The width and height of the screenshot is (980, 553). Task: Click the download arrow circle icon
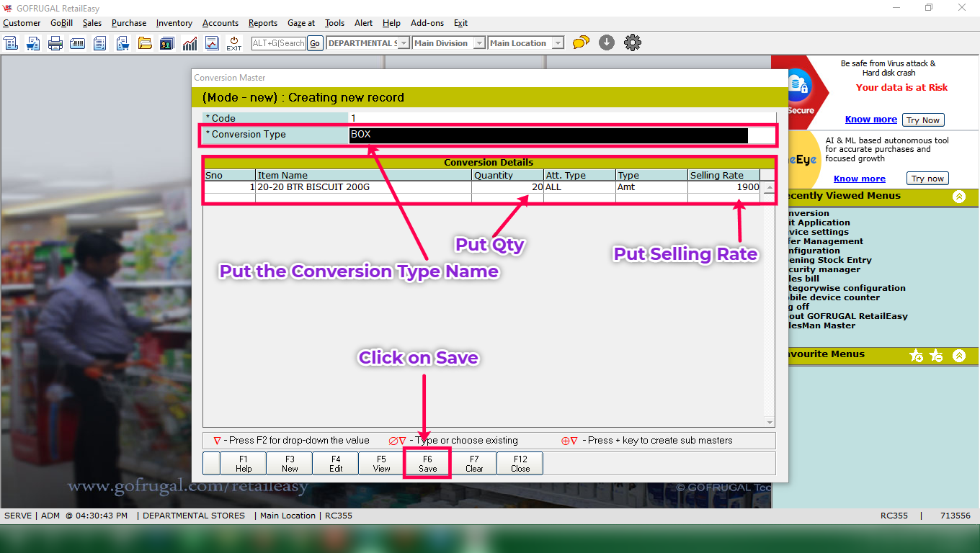click(x=607, y=43)
